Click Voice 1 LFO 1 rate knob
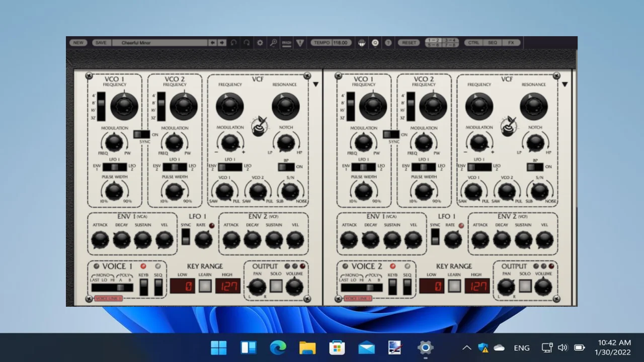Screen dimensions: 644x362 203,240
